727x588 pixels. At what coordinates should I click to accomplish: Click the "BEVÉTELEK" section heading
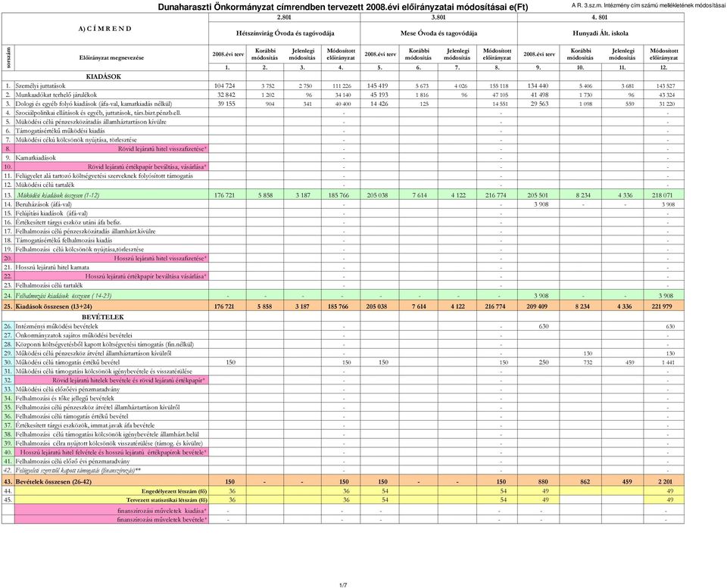click(103, 317)
